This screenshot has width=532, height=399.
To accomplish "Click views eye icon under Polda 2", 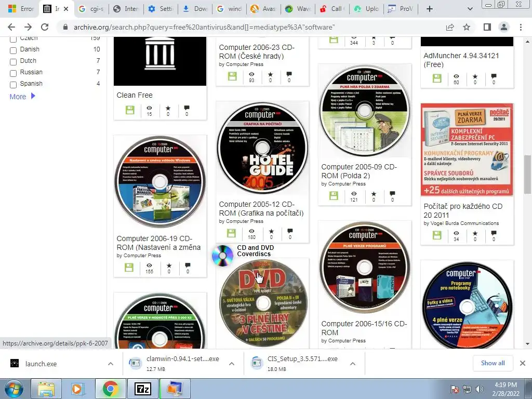I will pos(354,193).
